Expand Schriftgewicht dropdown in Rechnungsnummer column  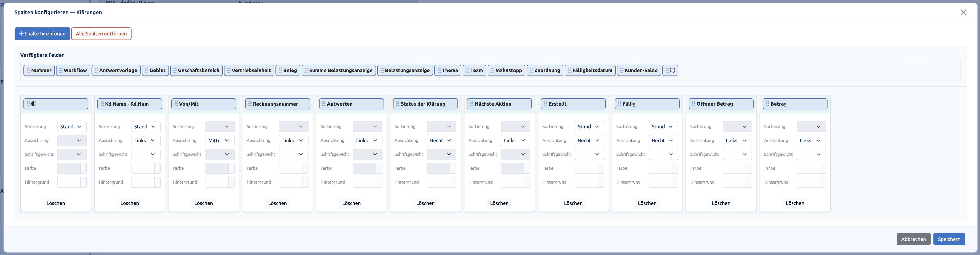[294, 154]
